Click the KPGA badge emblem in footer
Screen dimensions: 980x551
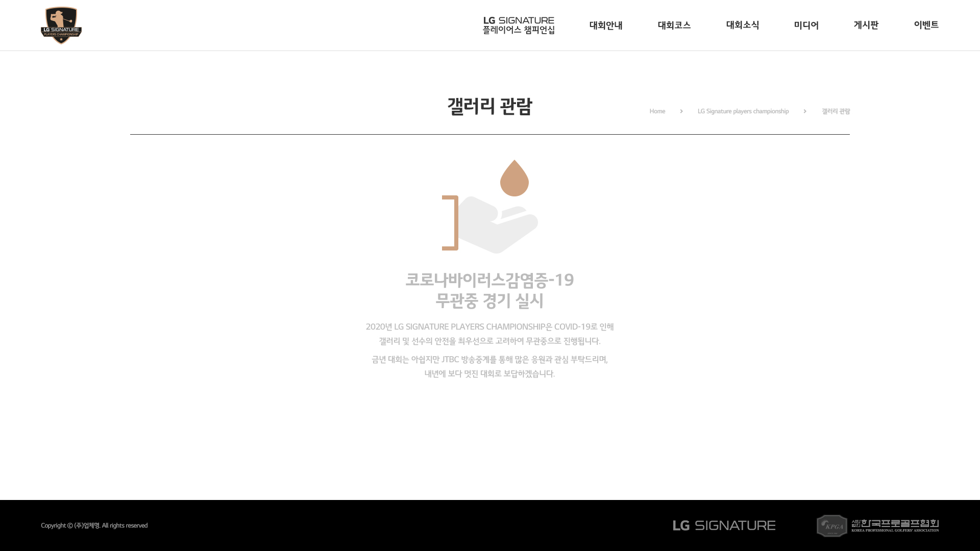(x=832, y=526)
